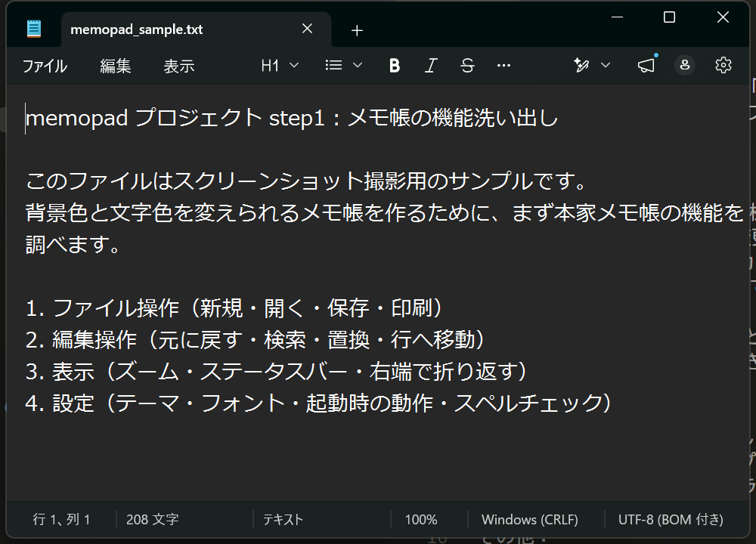Open the account profile icon
756x544 pixels.
[685, 65]
